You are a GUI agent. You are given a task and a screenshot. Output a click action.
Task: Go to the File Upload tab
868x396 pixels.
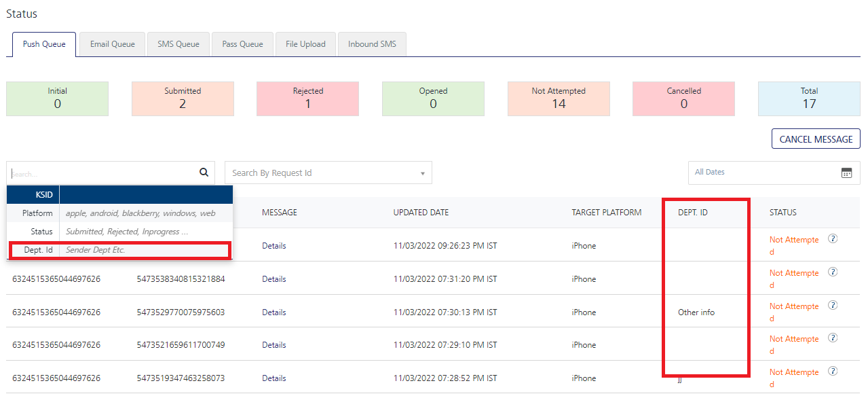click(305, 44)
